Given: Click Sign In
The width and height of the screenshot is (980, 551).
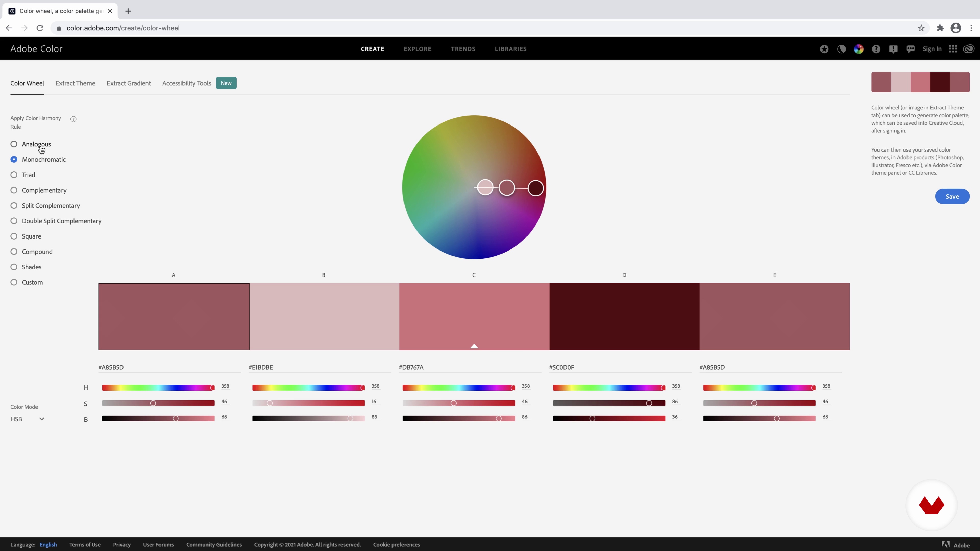Looking at the screenshot, I should [932, 49].
